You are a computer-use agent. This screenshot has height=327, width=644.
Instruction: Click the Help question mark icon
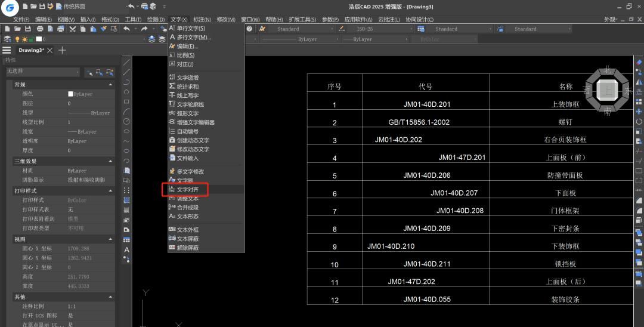point(249,29)
